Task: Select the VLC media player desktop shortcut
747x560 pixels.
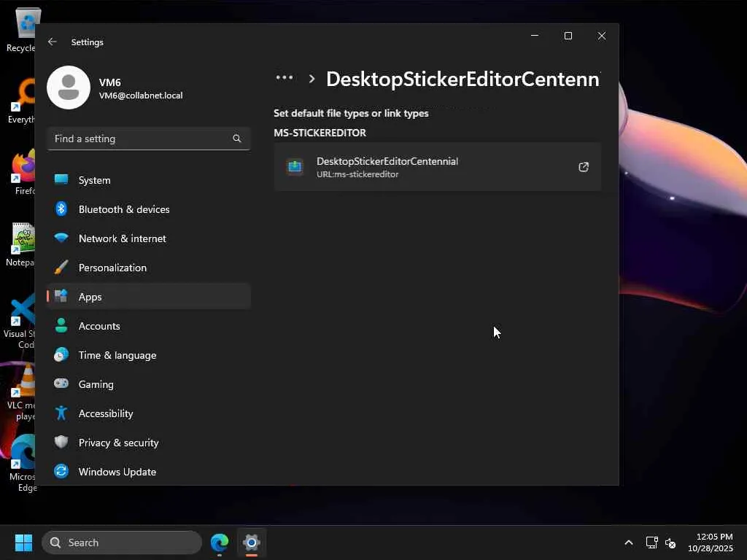Action: (x=22, y=392)
